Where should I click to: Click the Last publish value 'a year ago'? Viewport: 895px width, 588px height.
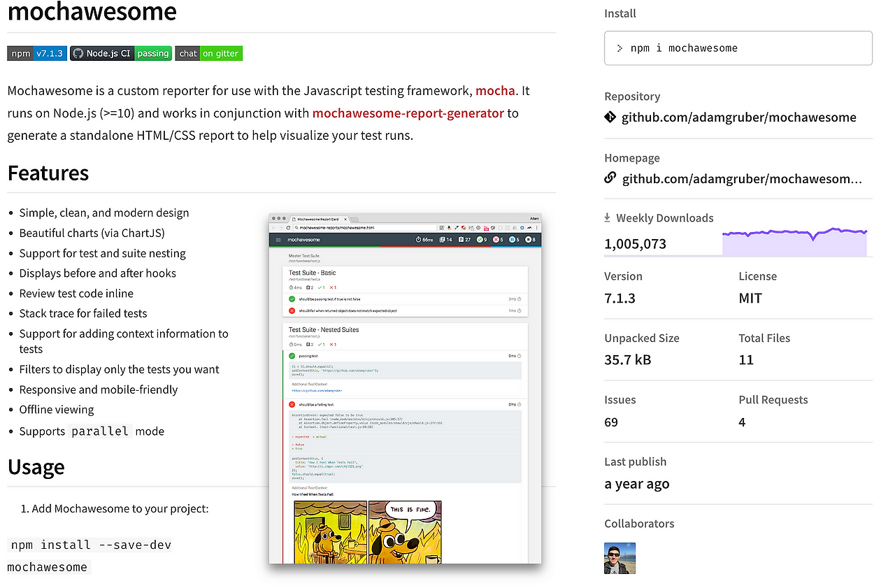637,484
